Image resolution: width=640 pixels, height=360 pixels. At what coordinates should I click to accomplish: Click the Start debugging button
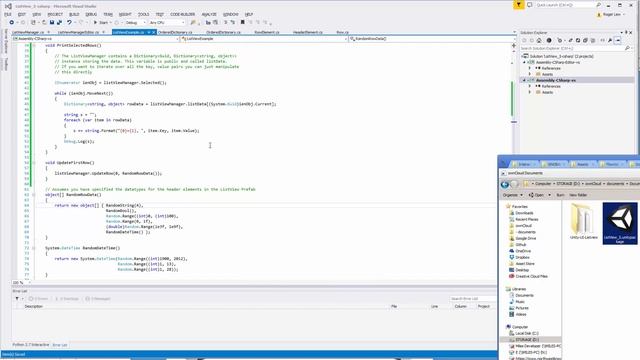pyautogui.click(x=101, y=22)
